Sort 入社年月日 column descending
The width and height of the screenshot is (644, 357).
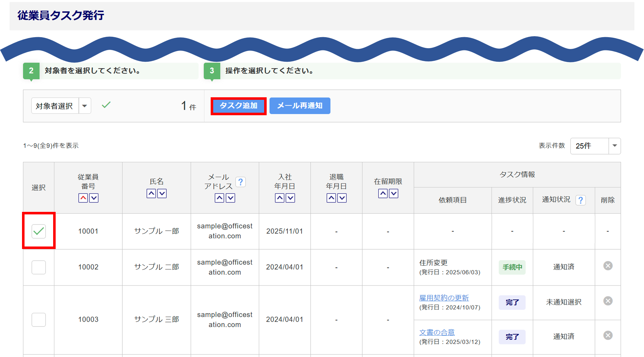coord(290,198)
